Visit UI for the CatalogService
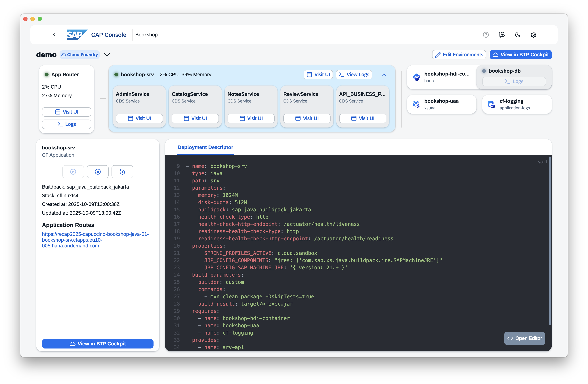This screenshot has width=588, height=384. pyautogui.click(x=195, y=118)
